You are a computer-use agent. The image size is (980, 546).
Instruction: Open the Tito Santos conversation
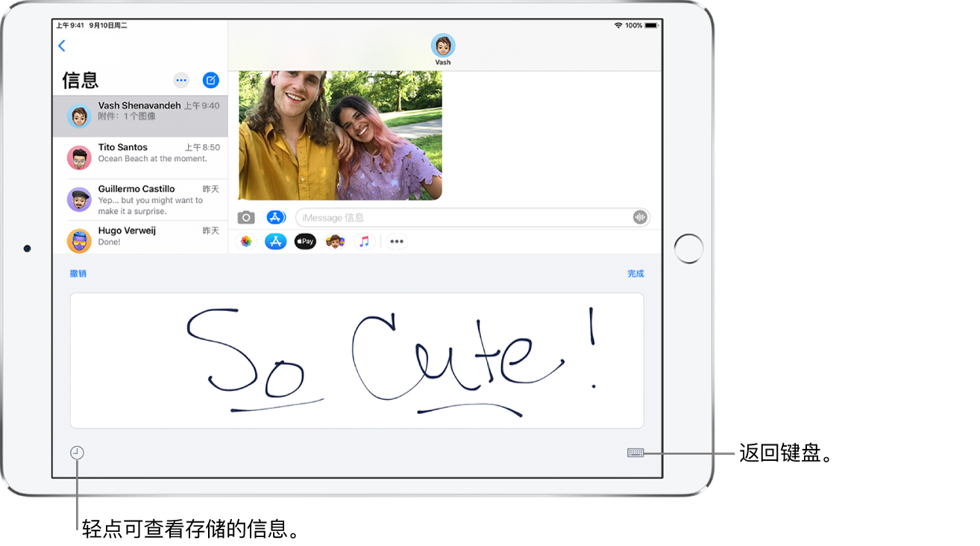(139, 157)
